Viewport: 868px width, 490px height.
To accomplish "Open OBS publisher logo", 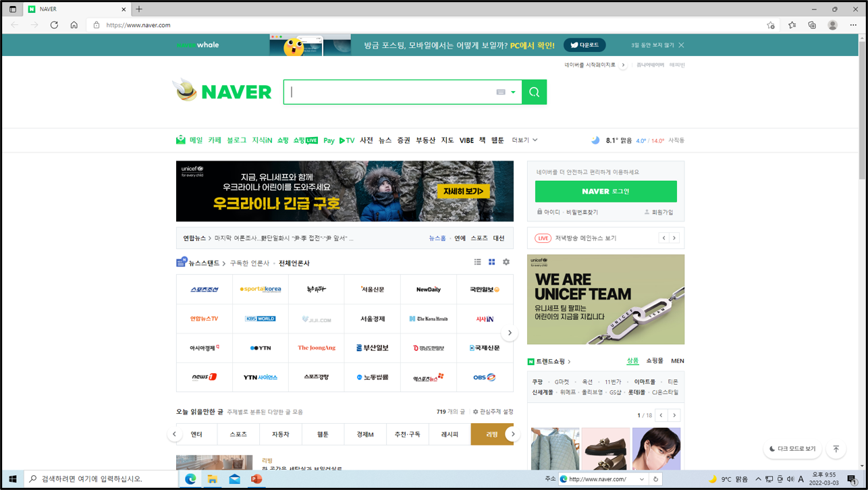I will click(x=485, y=377).
